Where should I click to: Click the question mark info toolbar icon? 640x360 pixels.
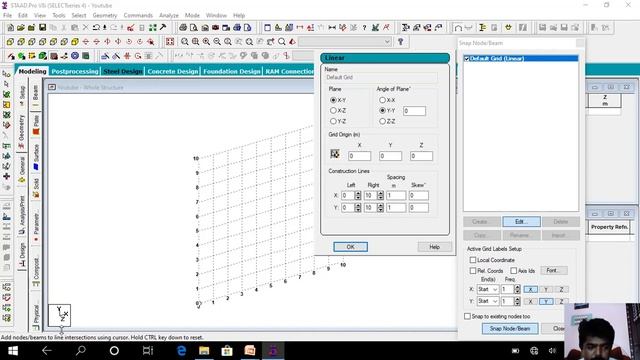tap(364, 28)
